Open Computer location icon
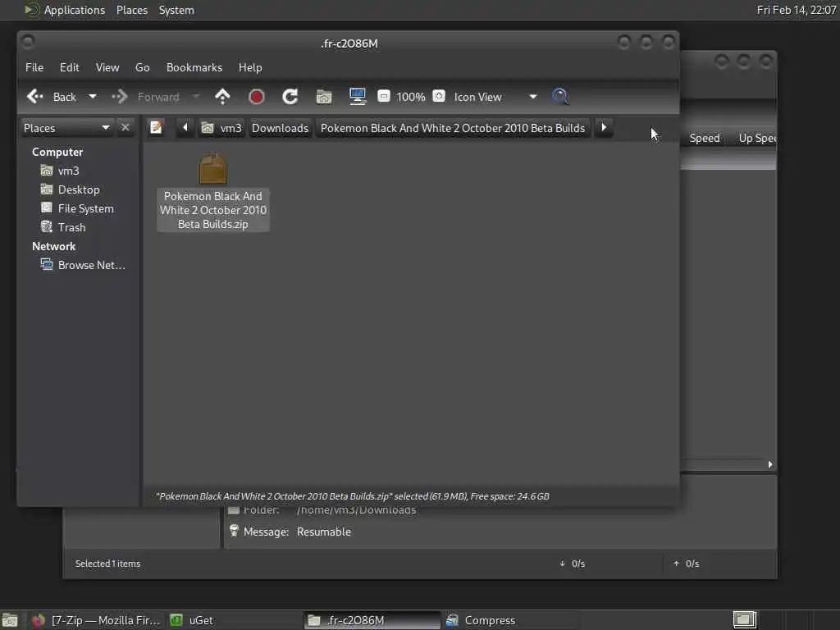 [358, 97]
